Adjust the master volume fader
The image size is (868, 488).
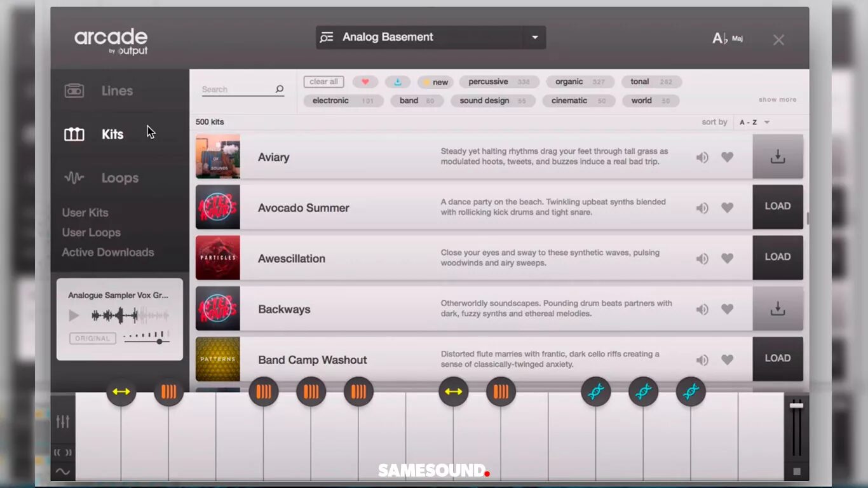(796, 405)
